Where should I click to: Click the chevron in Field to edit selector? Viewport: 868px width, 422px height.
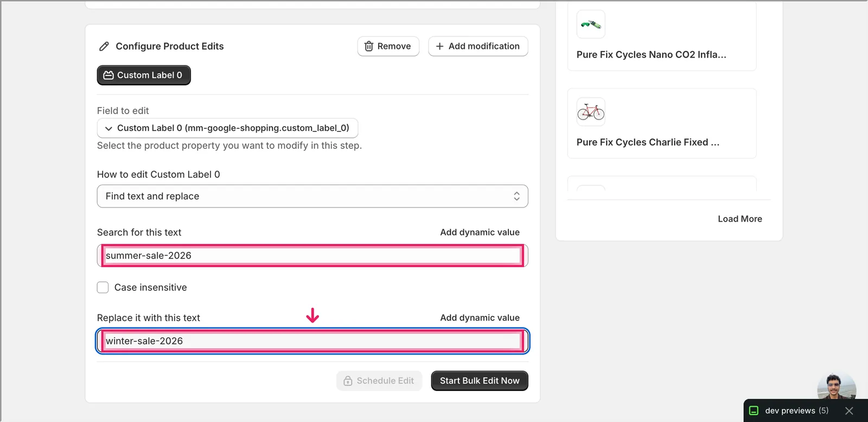coord(108,128)
